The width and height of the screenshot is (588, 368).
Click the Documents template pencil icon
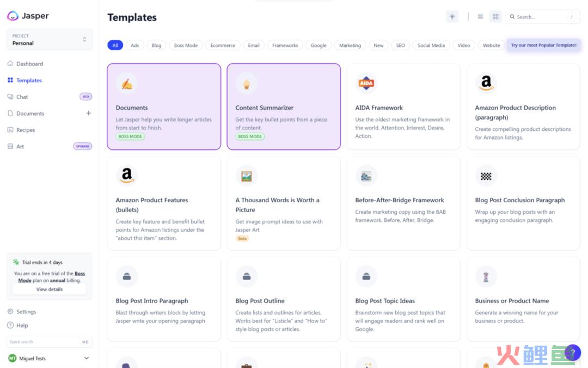[127, 84]
